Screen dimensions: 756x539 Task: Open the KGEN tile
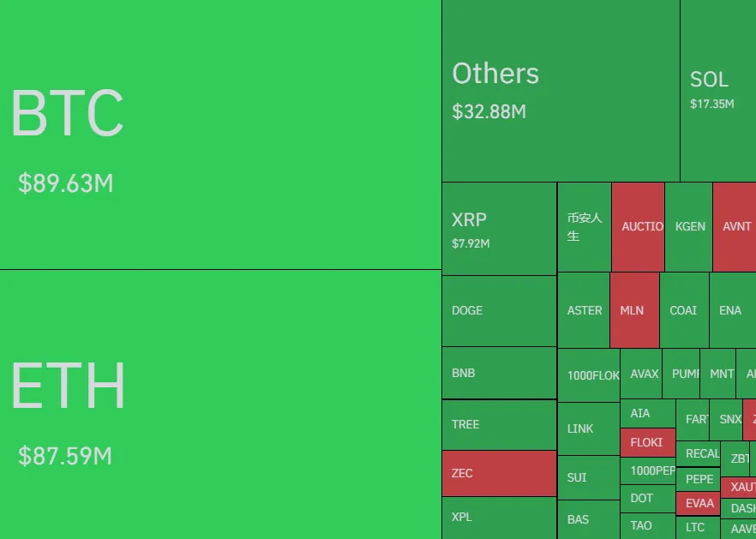click(688, 226)
